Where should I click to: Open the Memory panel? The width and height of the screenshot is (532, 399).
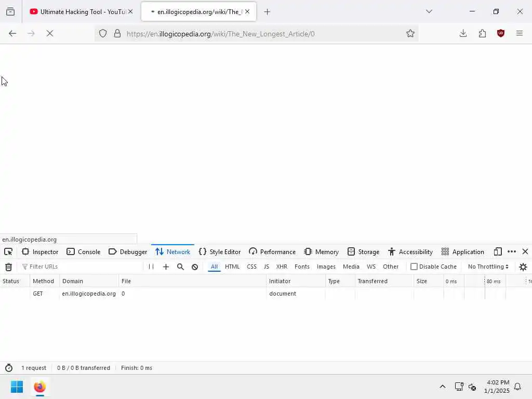pyautogui.click(x=322, y=252)
